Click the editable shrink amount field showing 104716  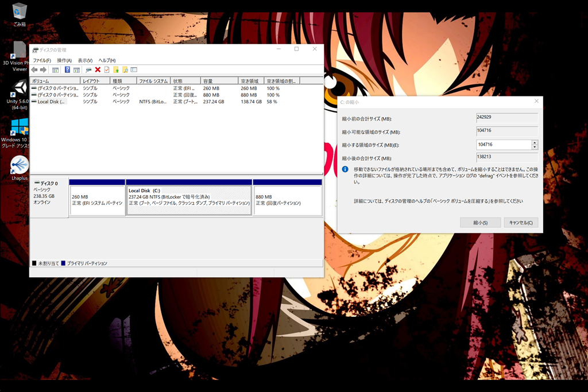pos(504,145)
